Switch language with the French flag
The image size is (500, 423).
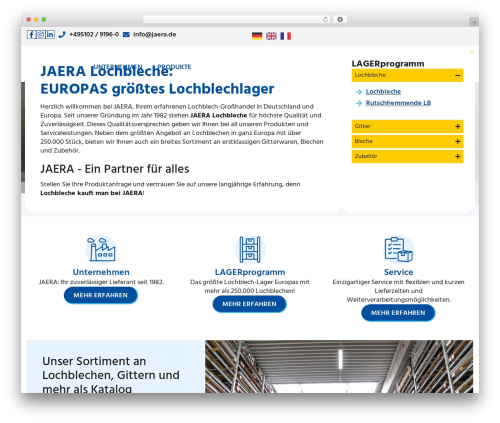click(286, 36)
